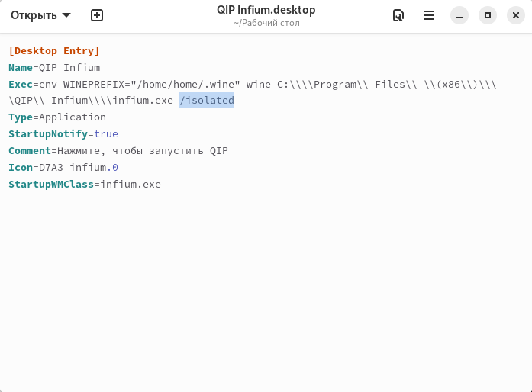Click the StartupWMClass key
The width and height of the screenshot is (532, 392).
tap(51, 184)
